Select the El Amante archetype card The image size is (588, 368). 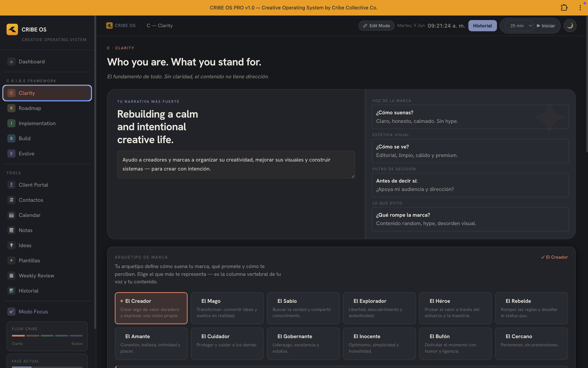(151, 344)
